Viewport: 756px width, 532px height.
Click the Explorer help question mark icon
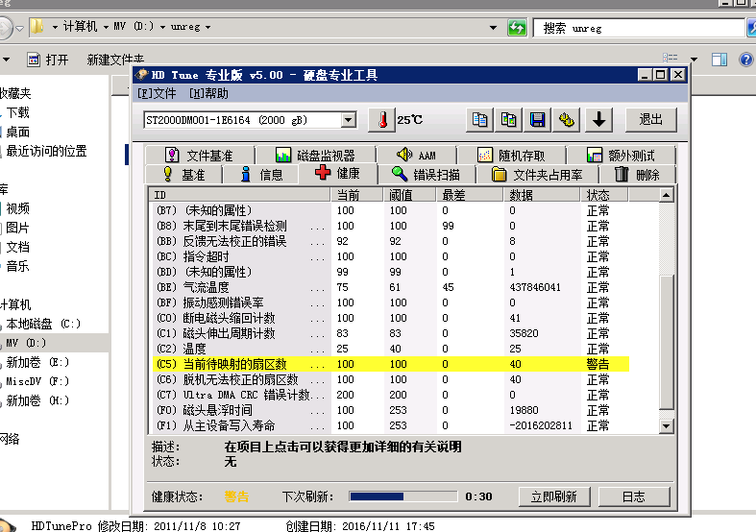(x=745, y=60)
